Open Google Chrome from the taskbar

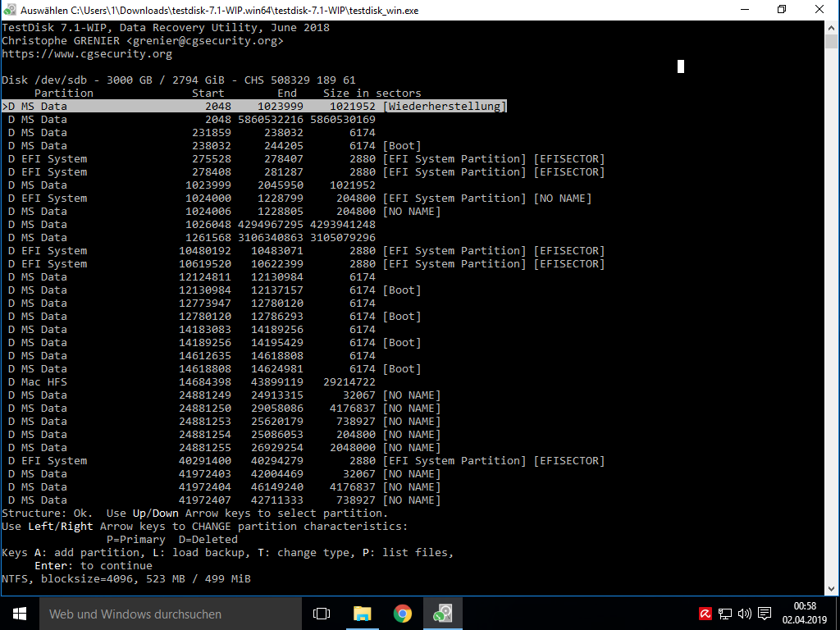click(x=402, y=613)
